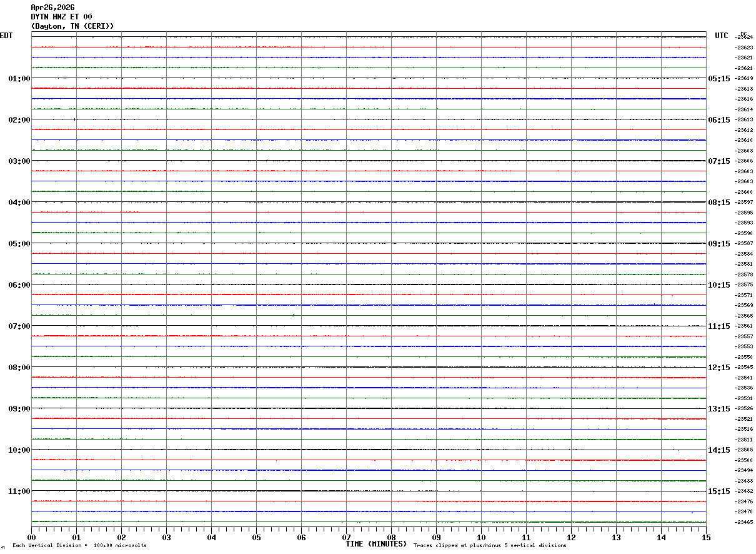Click the -23624 DC offset value
This screenshot has width=756, height=554.
pos(744,37)
